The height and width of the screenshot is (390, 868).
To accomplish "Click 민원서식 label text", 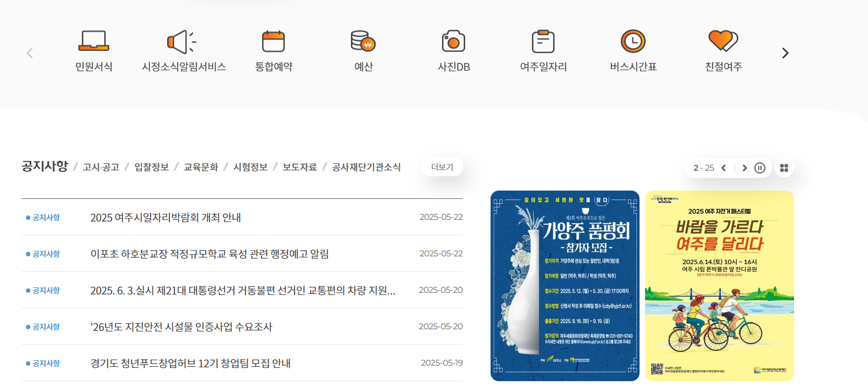I will [x=94, y=67].
